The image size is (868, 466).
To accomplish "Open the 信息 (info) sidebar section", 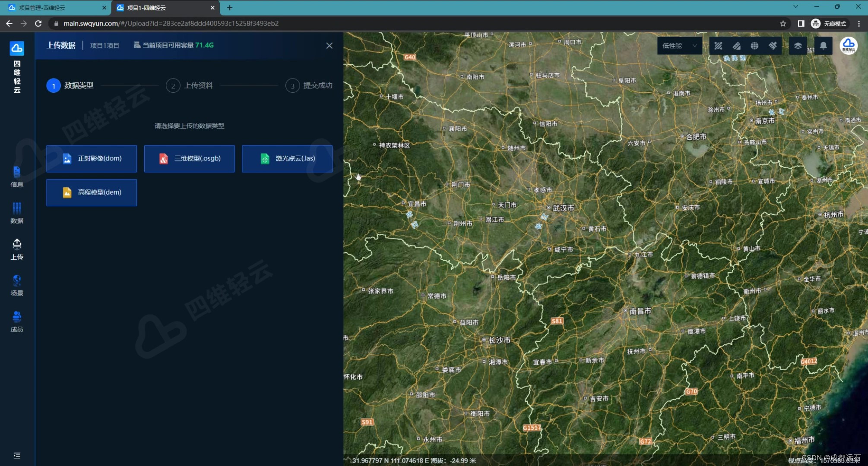I will [17, 177].
